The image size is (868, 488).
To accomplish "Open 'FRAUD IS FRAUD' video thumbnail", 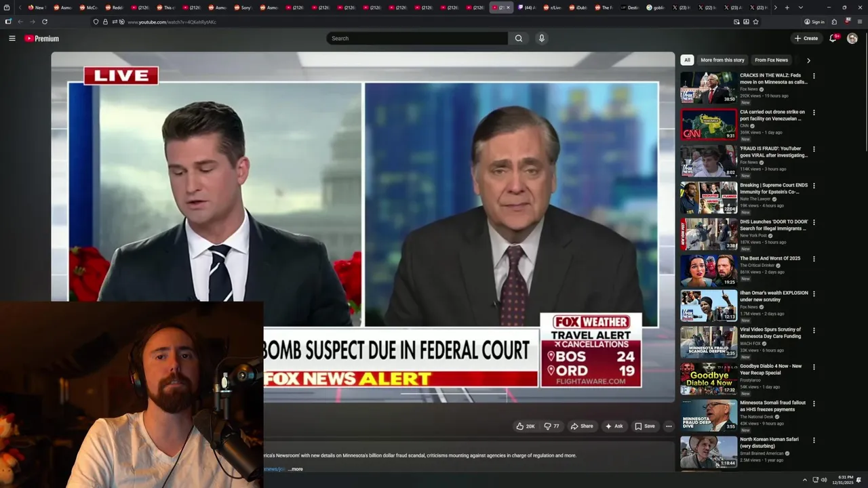I will tap(709, 161).
